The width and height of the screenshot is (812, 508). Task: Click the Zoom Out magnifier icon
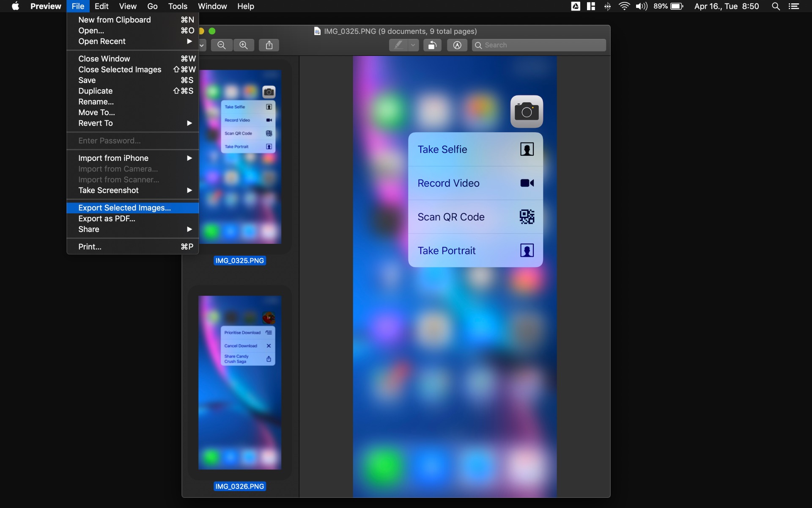(222, 45)
